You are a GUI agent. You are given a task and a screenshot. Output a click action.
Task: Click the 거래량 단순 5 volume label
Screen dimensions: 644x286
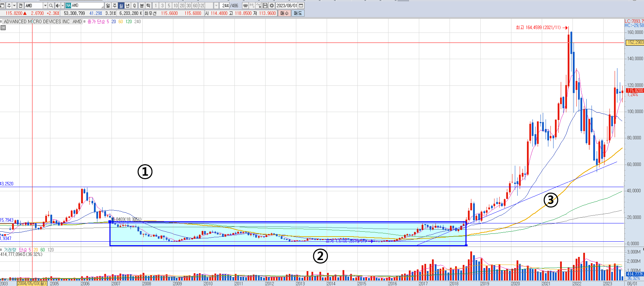[17, 250]
